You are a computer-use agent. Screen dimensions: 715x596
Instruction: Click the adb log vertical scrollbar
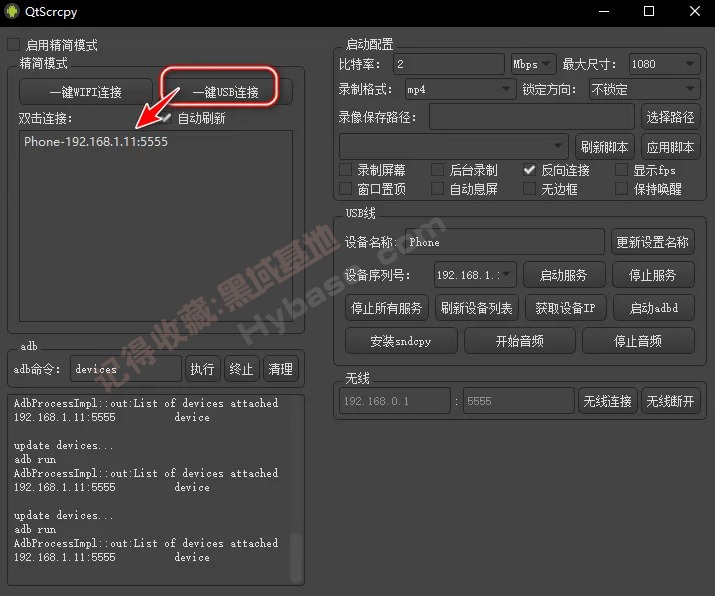(x=296, y=557)
